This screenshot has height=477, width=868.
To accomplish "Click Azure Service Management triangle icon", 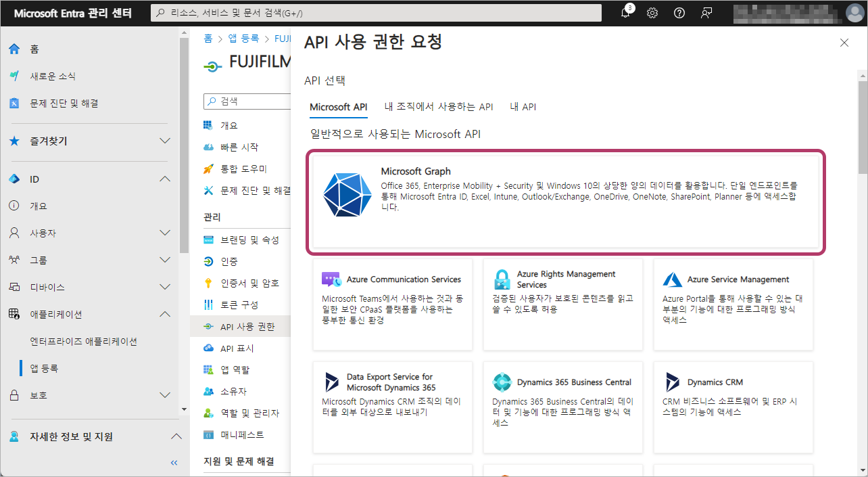I will tap(672, 279).
